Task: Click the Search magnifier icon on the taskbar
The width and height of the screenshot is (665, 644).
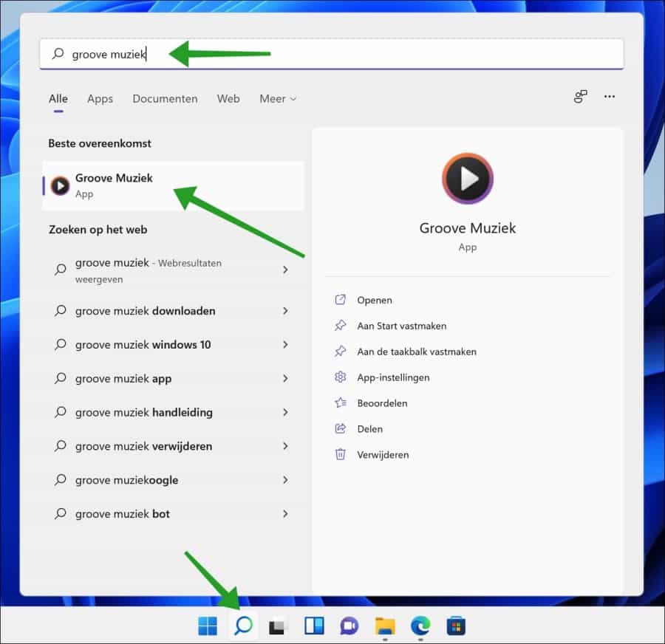Action: click(x=243, y=626)
